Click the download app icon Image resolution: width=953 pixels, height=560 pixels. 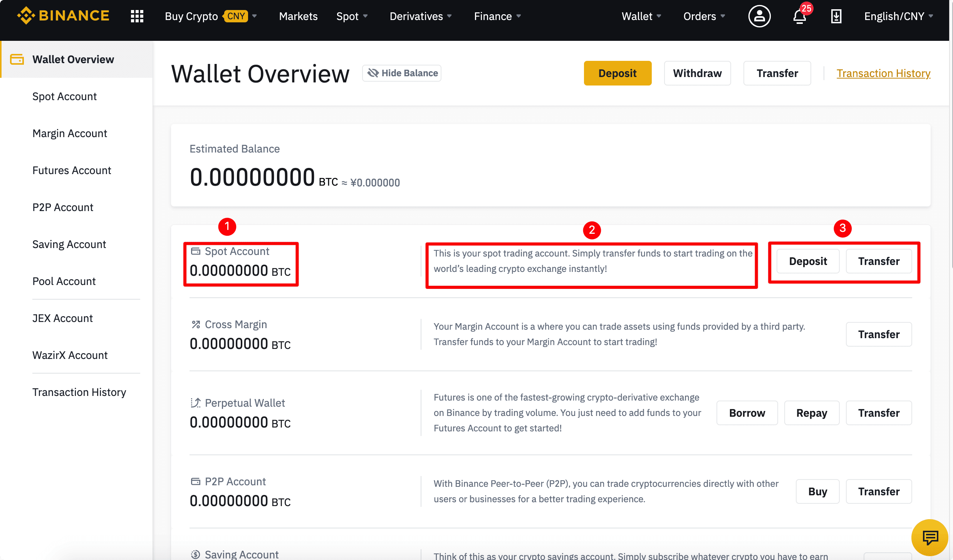coord(836,16)
